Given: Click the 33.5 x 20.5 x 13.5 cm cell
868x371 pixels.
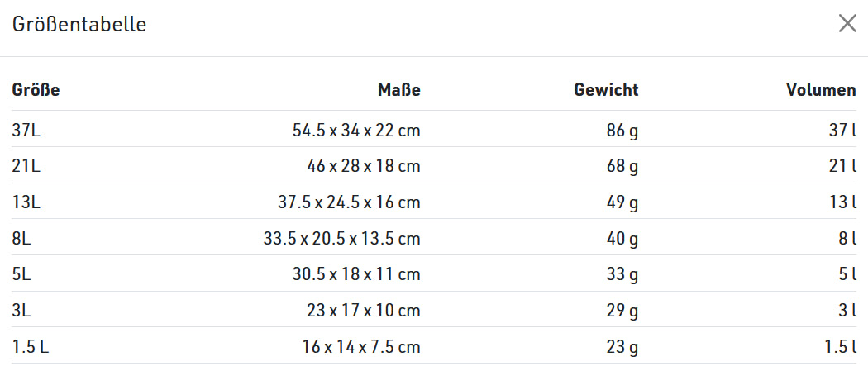Looking at the screenshot, I should pyautogui.click(x=341, y=239).
